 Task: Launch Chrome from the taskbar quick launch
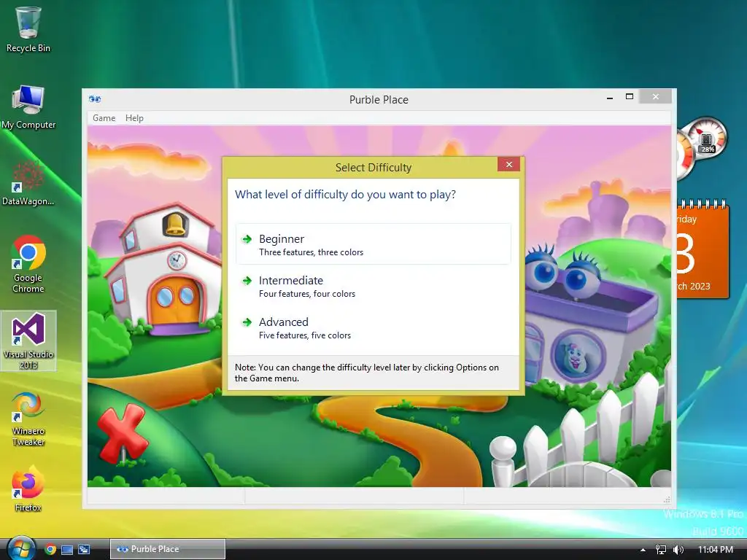click(x=50, y=550)
